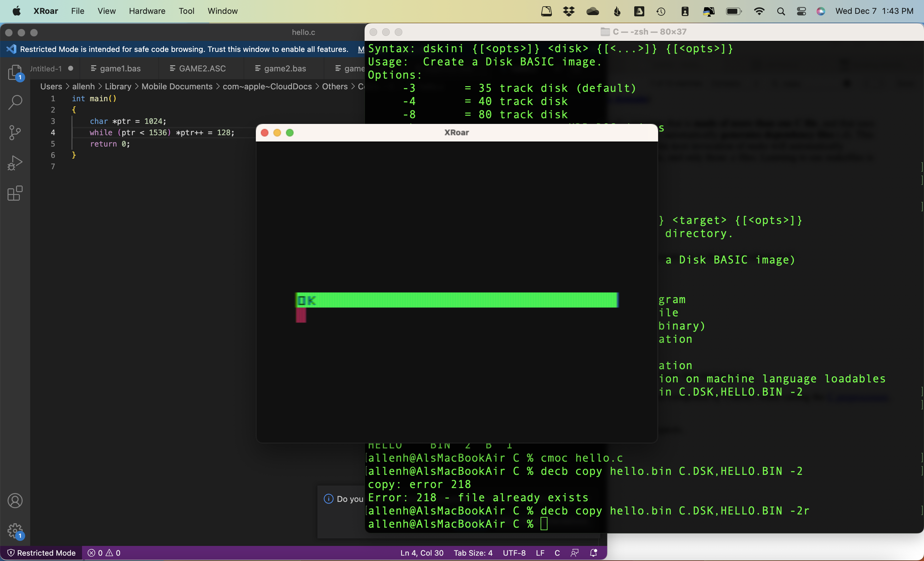Open Control Center from the menu bar

(801, 11)
